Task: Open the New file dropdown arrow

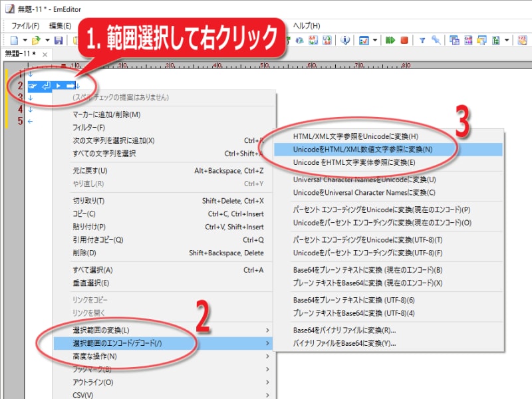Action: coord(25,41)
